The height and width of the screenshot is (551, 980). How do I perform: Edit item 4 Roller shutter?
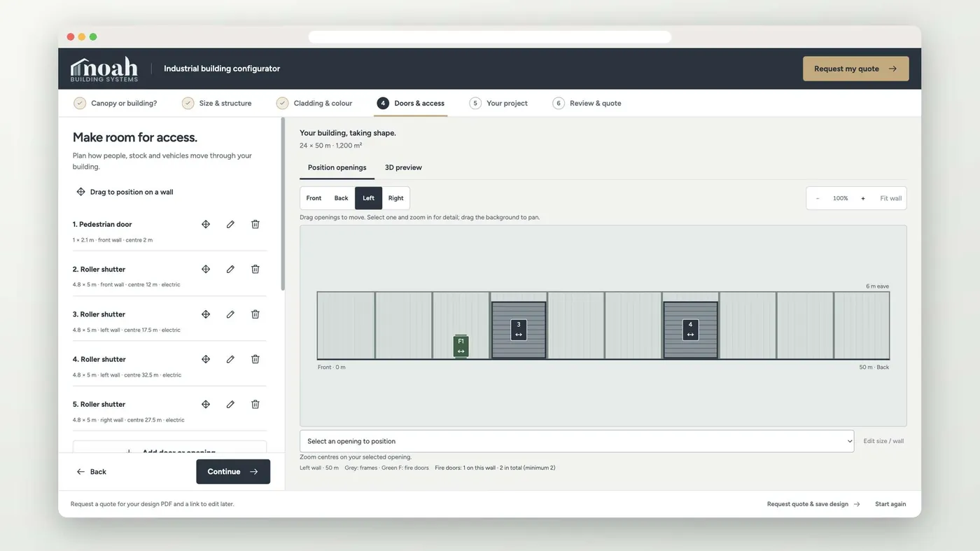230,359
